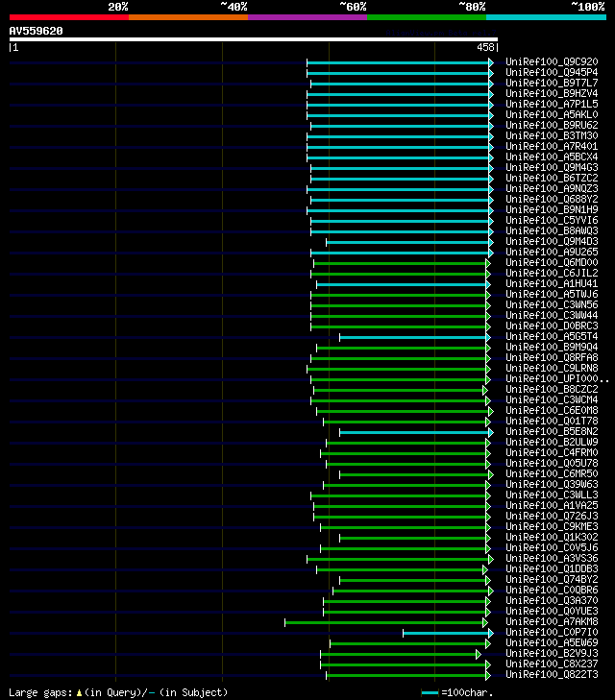This screenshot has height=700, width=615.
Task: Open the UniRef100_B9N1H9 label
Action: [552, 210]
